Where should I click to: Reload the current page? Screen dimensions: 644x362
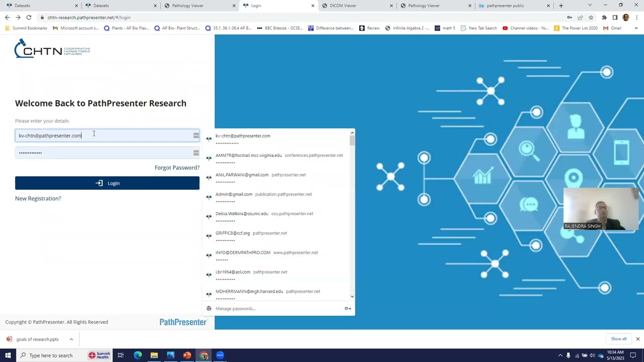coord(29,18)
